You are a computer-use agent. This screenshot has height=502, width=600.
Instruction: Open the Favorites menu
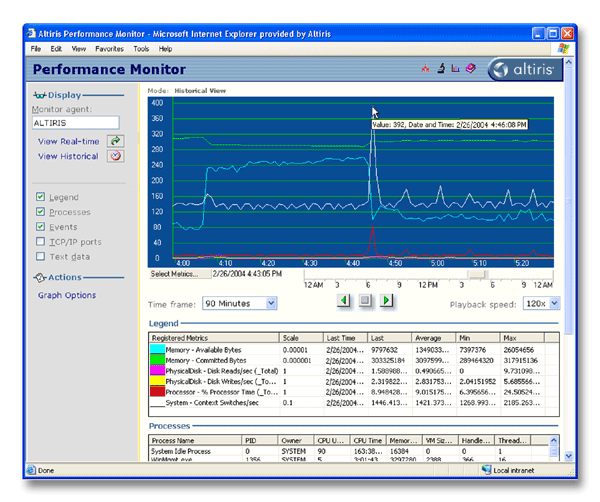pyautogui.click(x=109, y=49)
